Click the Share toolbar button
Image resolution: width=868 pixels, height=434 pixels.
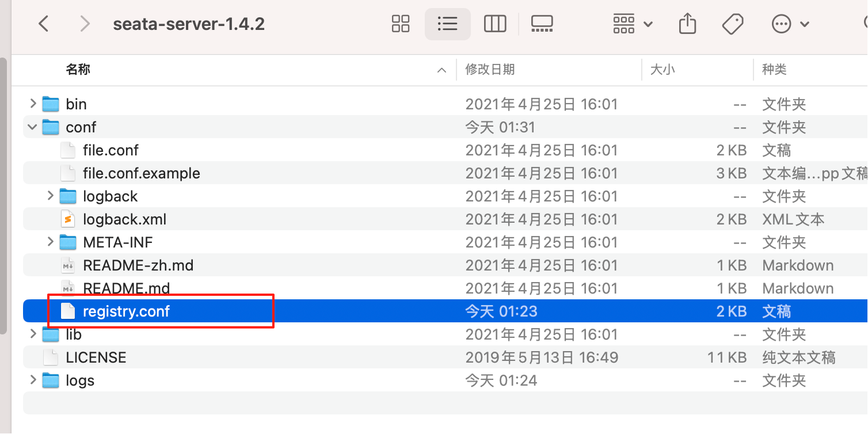pos(687,24)
